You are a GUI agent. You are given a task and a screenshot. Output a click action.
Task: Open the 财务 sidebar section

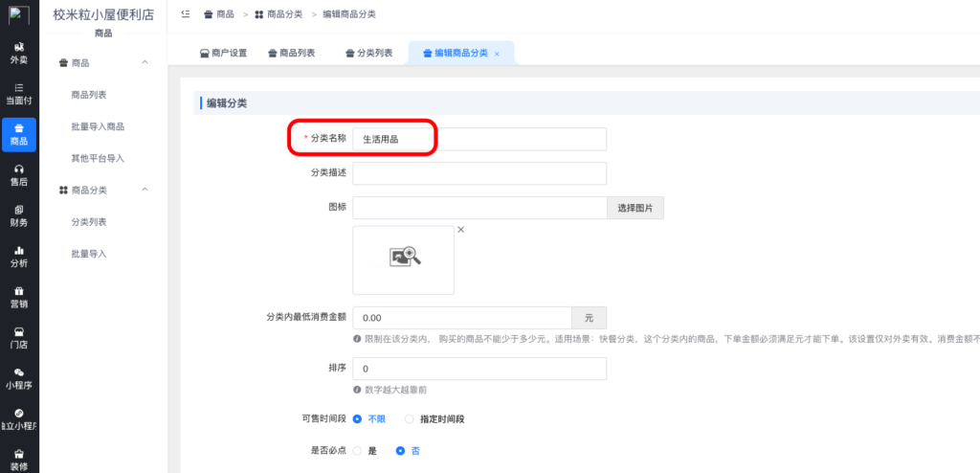(19, 215)
